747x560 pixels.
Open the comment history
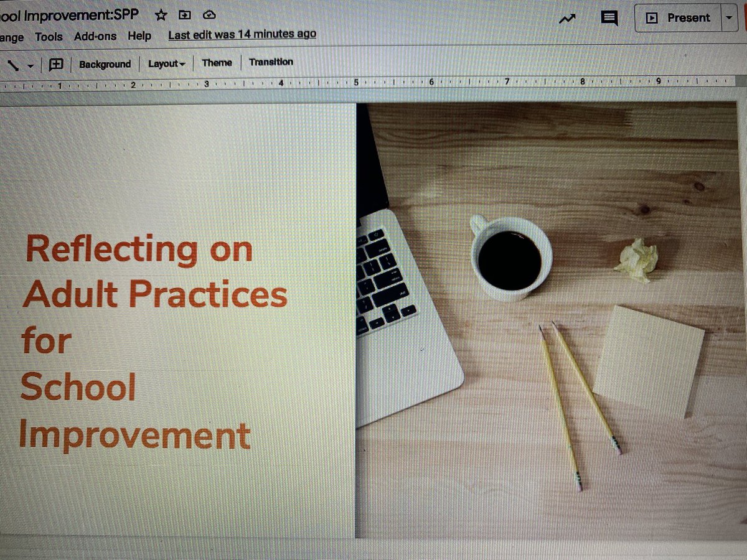point(608,19)
